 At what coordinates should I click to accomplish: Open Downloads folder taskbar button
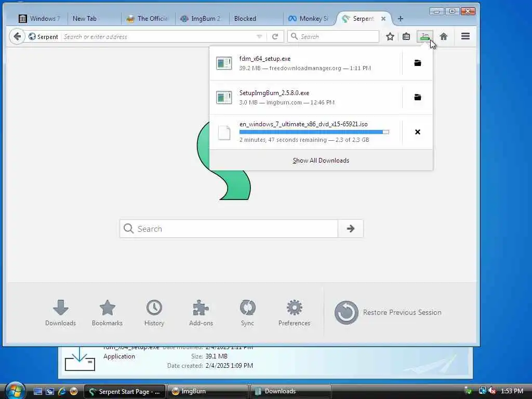click(291, 391)
